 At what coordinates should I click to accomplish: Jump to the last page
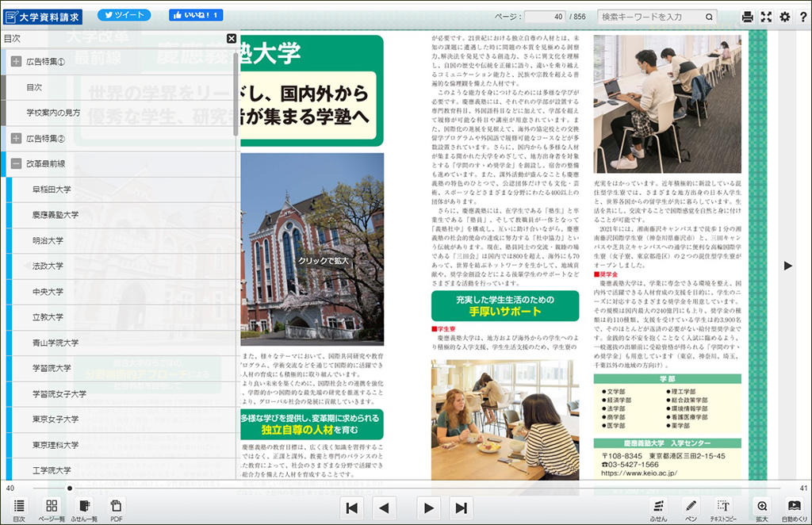tap(460, 508)
